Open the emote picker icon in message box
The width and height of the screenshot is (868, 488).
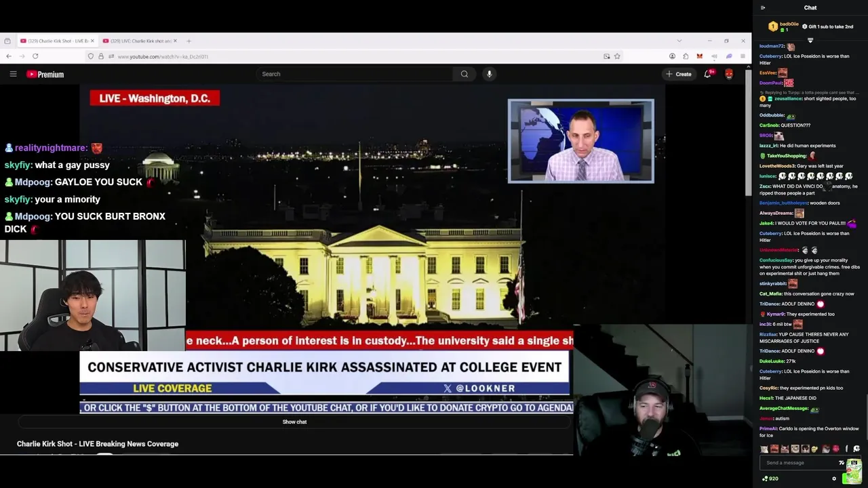pos(842,463)
